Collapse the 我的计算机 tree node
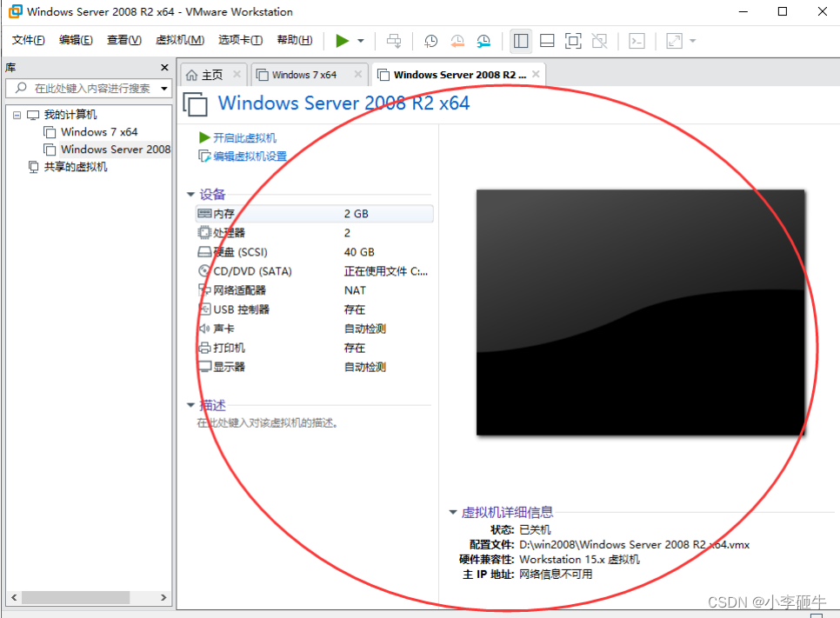Image resolution: width=840 pixels, height=618 pixels. (x=17, y=115)
